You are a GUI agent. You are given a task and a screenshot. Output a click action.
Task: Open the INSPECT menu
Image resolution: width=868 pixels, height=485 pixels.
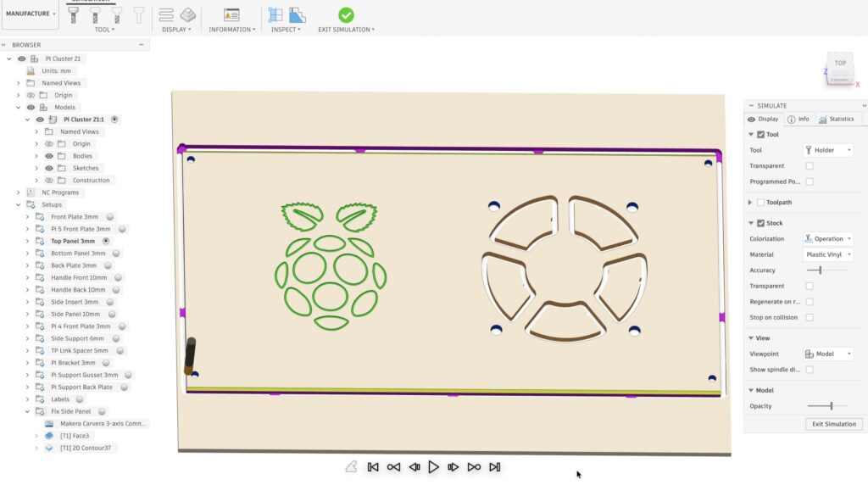286,30
